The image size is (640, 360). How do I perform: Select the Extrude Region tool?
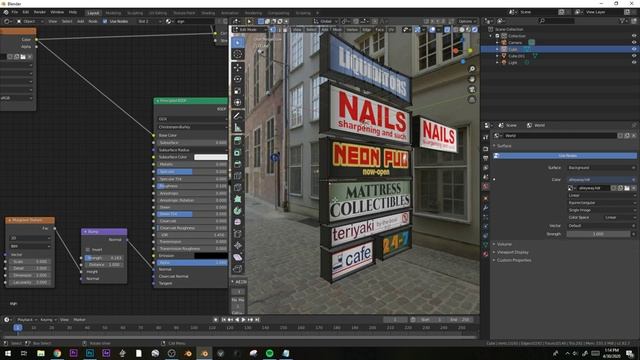(238, 141)
